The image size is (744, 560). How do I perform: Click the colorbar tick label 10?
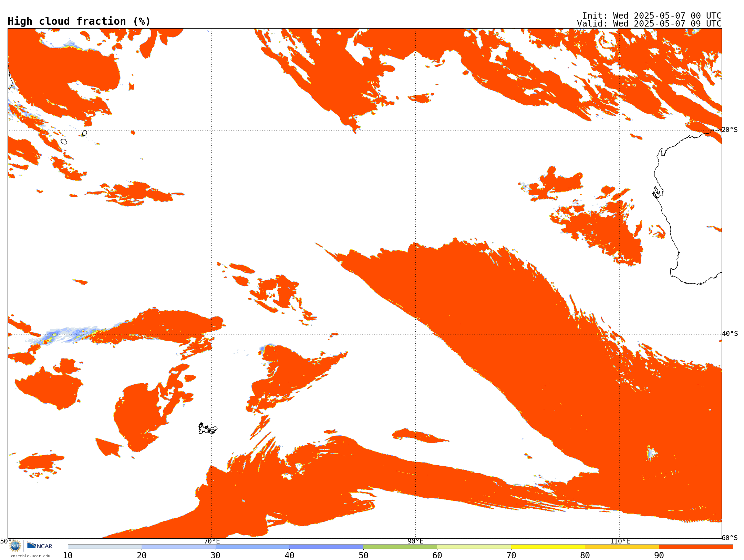click(x=68, y=556)
